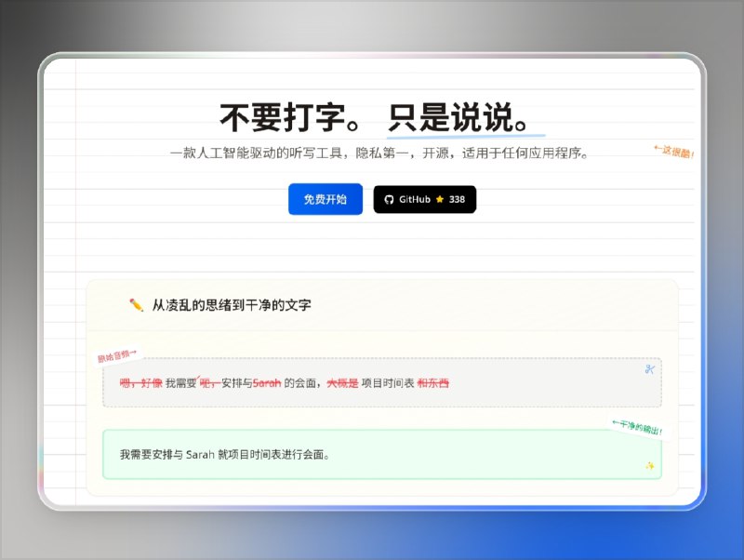The image size is (744, 560).
Task: Click the struck-through word 嗯，好像
Action: (139, 383)
